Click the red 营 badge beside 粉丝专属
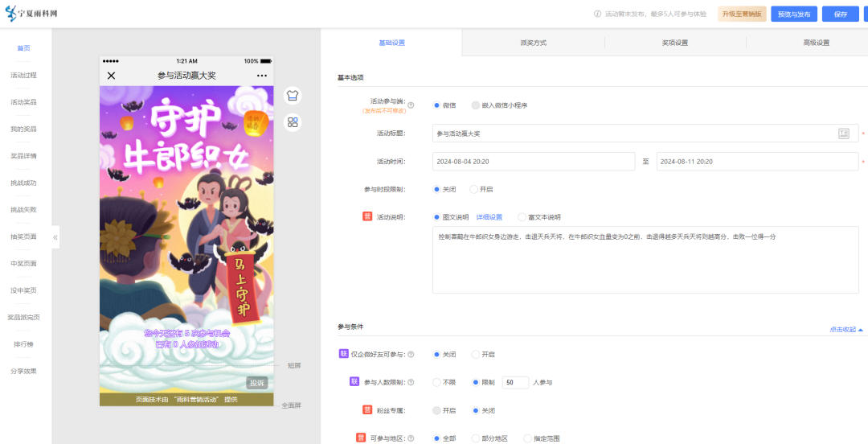 (367, 410)
